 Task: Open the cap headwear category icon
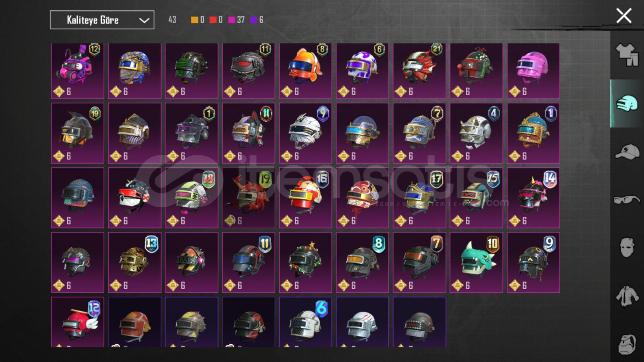(627, 152)
